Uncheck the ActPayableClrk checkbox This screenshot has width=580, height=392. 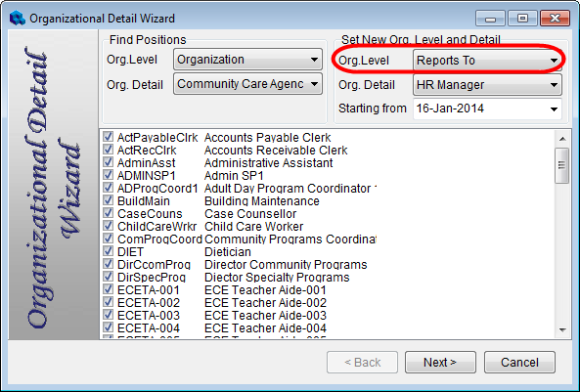coord(108,137)
